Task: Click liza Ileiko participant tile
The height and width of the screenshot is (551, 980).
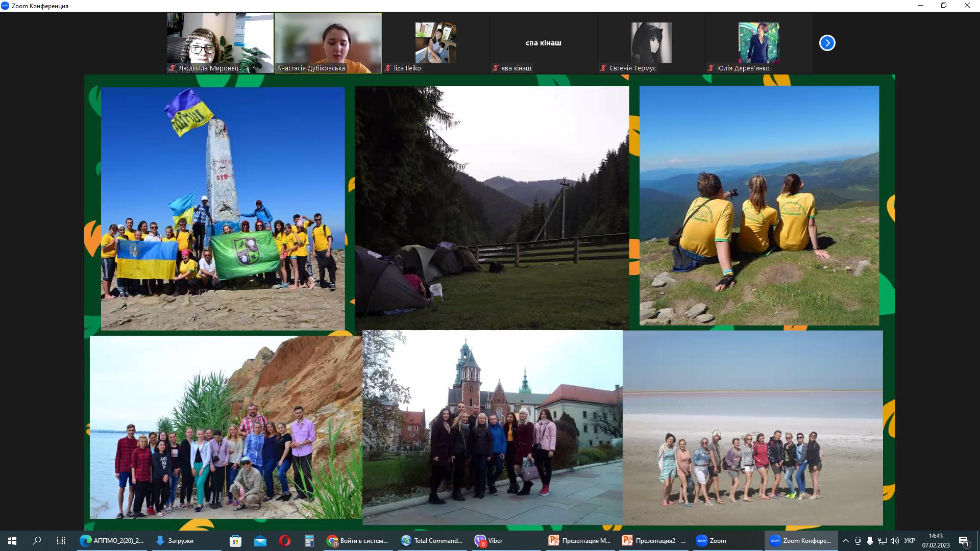Action: pos(435,43)
